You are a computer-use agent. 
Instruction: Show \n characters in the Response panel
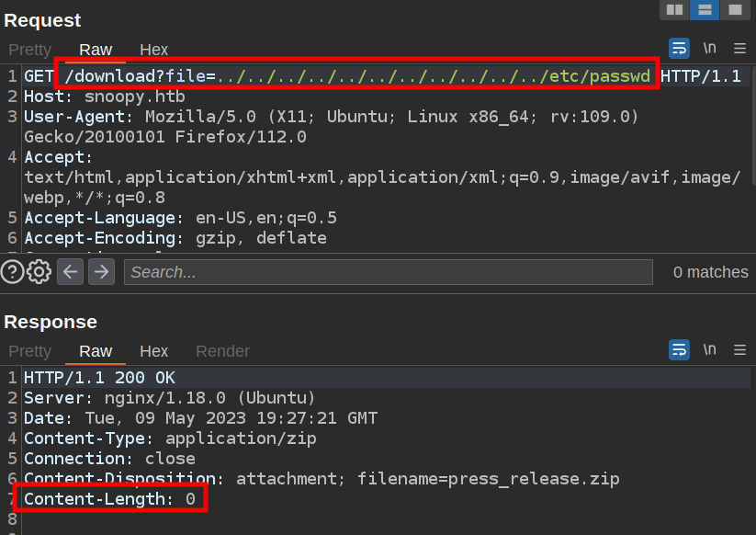(x=709, y=349)
